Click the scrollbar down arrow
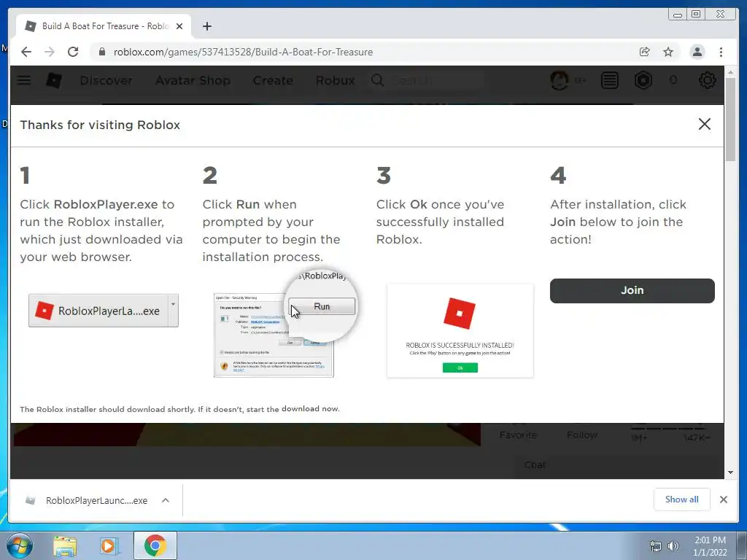 pos(731,472)
